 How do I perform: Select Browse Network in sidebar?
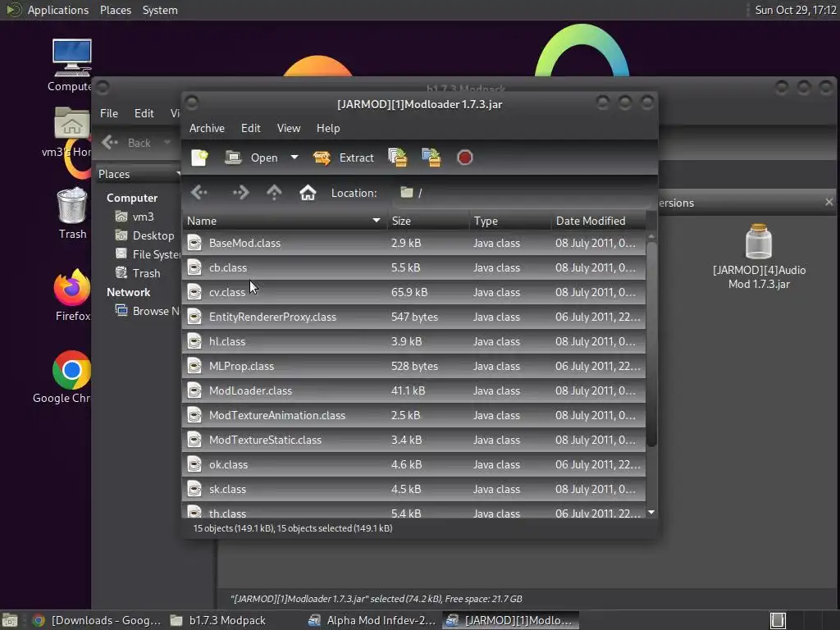[149, 311]
